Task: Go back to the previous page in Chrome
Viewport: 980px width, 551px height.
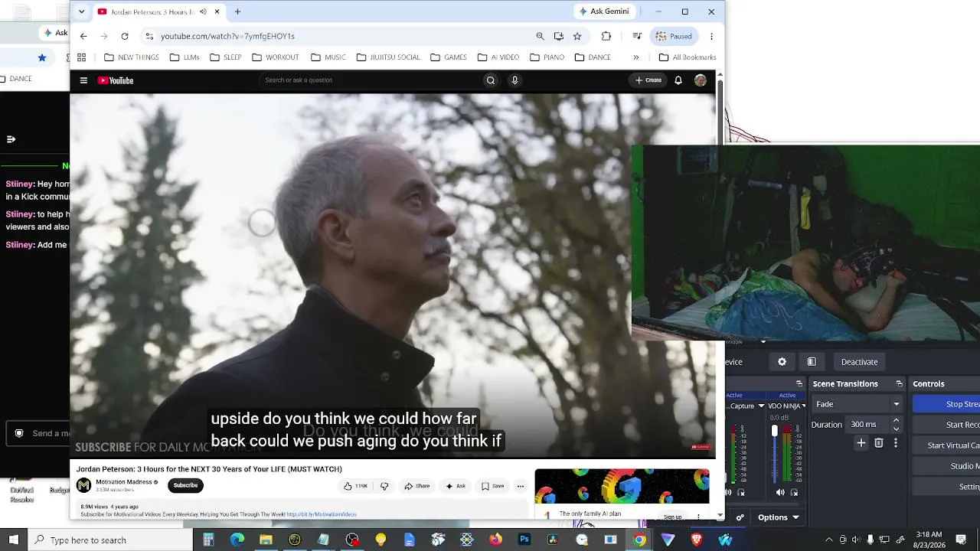Action: click(83, 36)
